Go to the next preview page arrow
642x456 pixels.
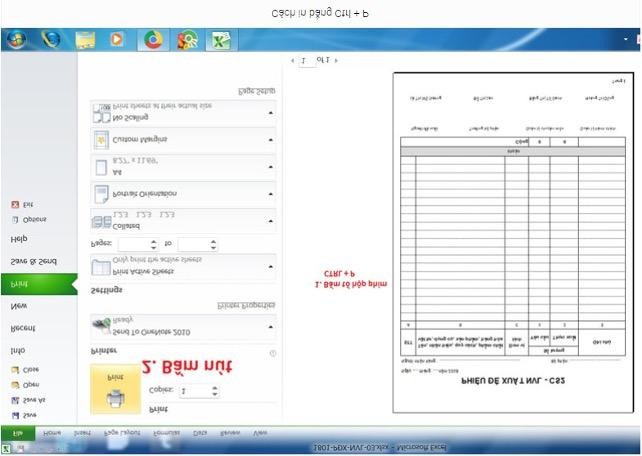(x=336, y=61)
